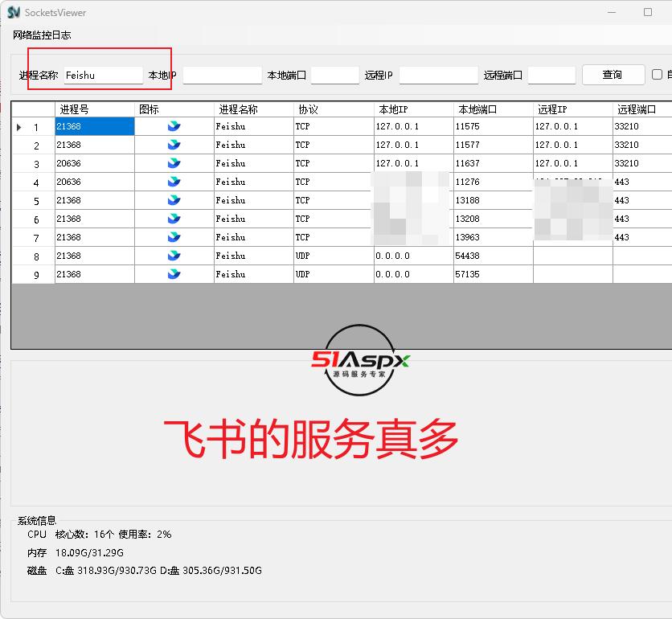Viewport: 672px width, 619px height.
Task: Click the 查询 button
Action: pyautogui.click(x=613, y=75)
